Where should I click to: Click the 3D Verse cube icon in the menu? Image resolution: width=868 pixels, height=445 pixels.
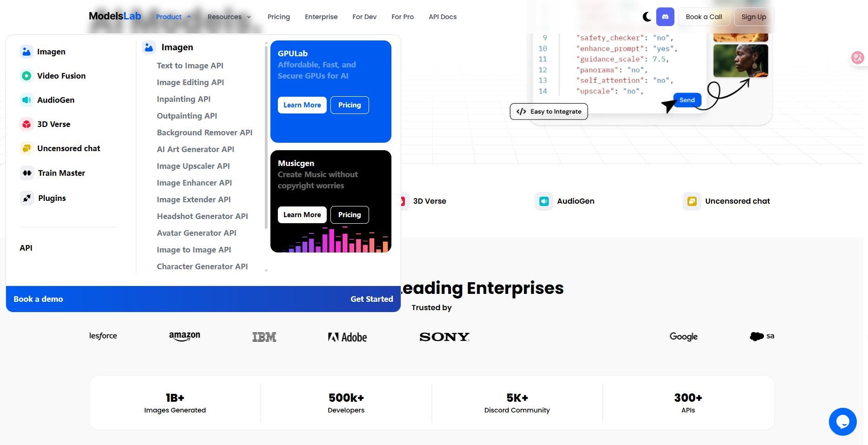pyautogui.click(x=27, y=124)
